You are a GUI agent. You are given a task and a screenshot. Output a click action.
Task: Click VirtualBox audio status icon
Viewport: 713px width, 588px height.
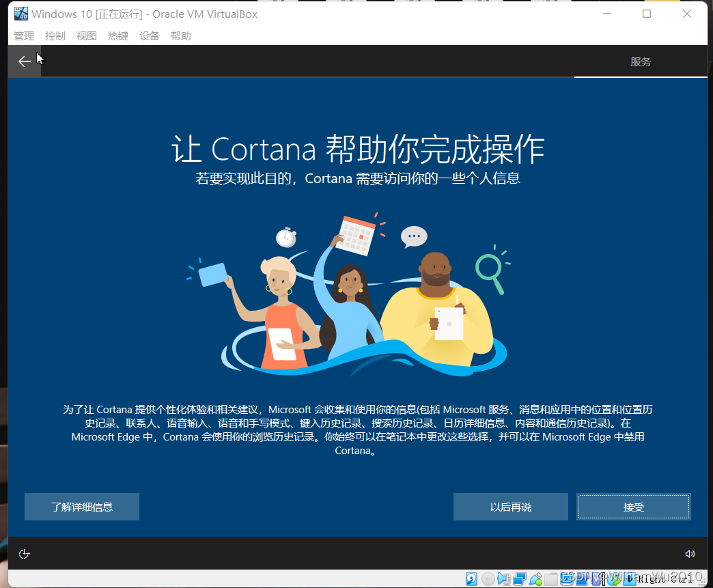tap(504, 579)
